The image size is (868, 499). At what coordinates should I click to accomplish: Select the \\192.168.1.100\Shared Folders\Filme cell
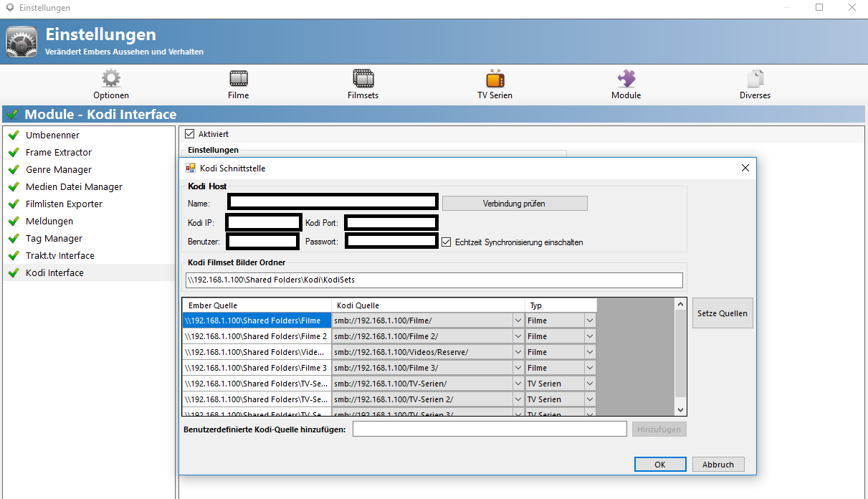pos(257,320)
